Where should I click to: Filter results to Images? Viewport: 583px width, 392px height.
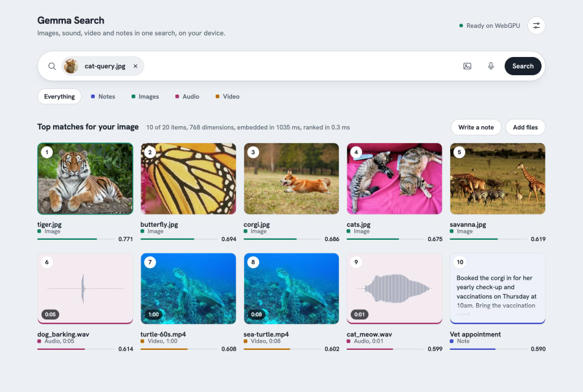pos(145,97)
